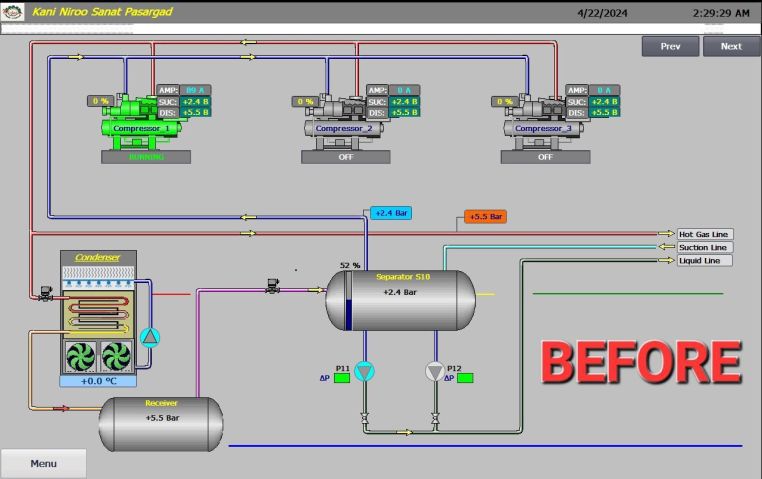Click the condenser inlet valve icon
The image size is (762, 479).
pyautogui.click(x=45, y=295)
